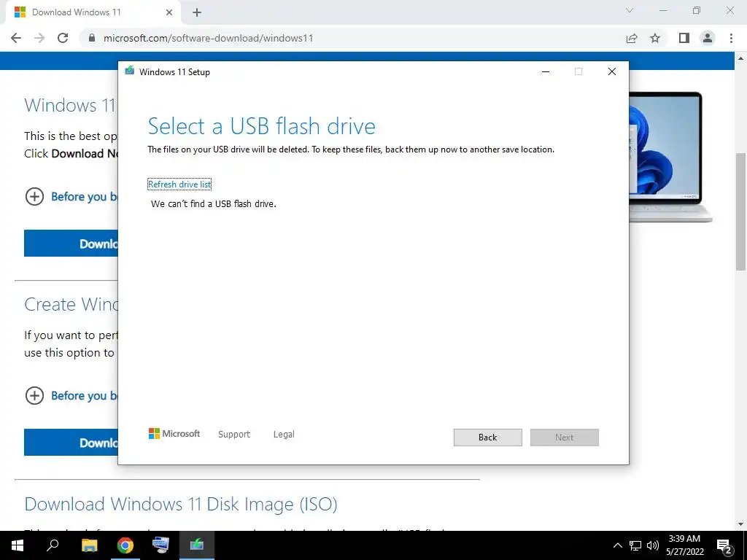Screen dimensions: 747x560
Task: Click the Back button in Setup
Action: [x=487, y=437]
